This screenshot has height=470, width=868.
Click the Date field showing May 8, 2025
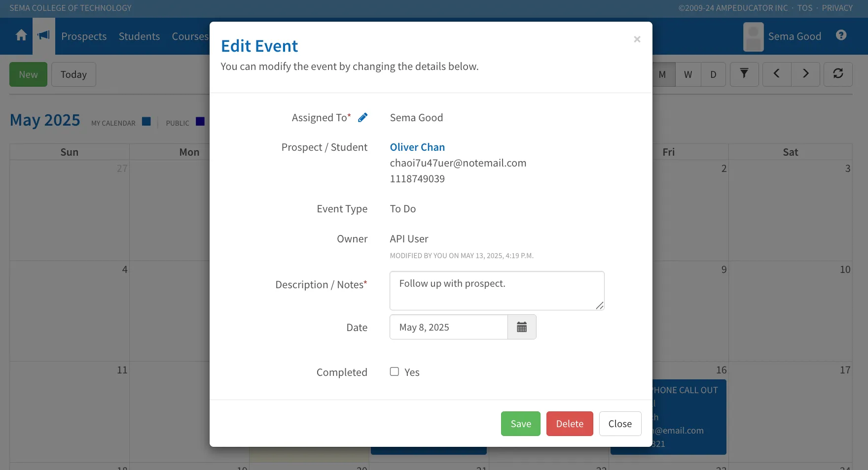448,327
